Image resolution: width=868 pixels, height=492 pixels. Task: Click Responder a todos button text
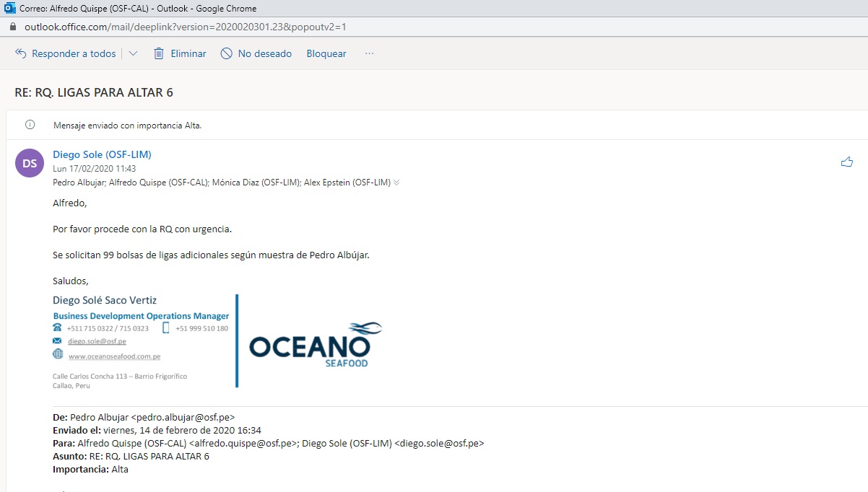pos(74,54)
